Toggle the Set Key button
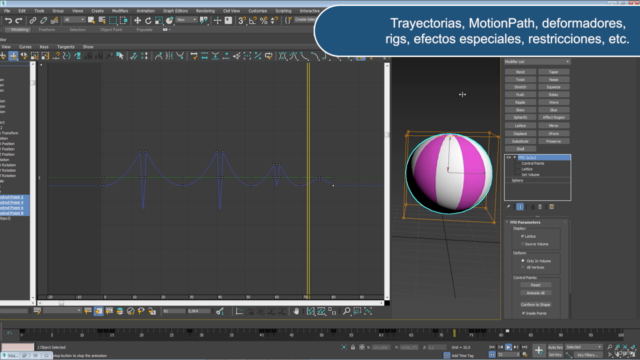640x360 pixels. click(x=555, y=355)
